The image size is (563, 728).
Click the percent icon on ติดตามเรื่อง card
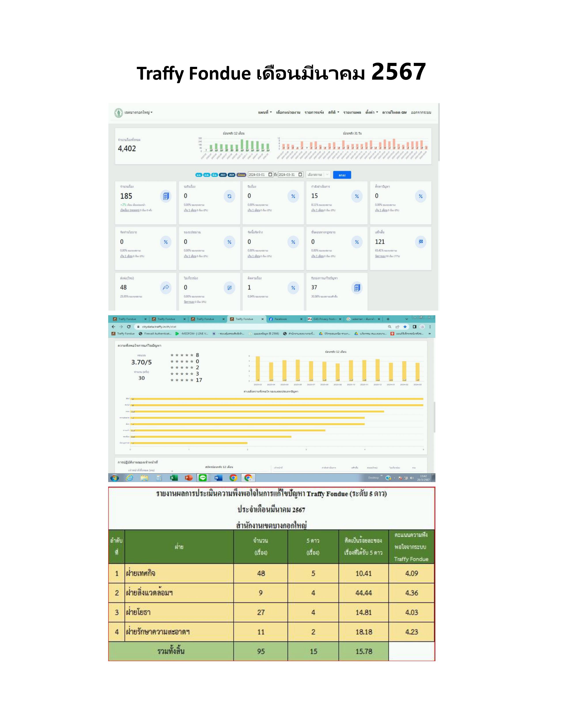pyautogui.click(x=293, y=288)
